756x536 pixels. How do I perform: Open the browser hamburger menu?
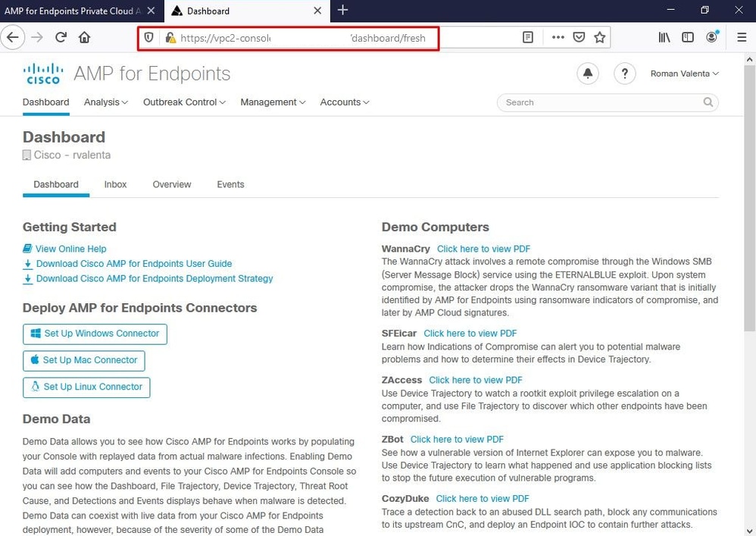742,37
